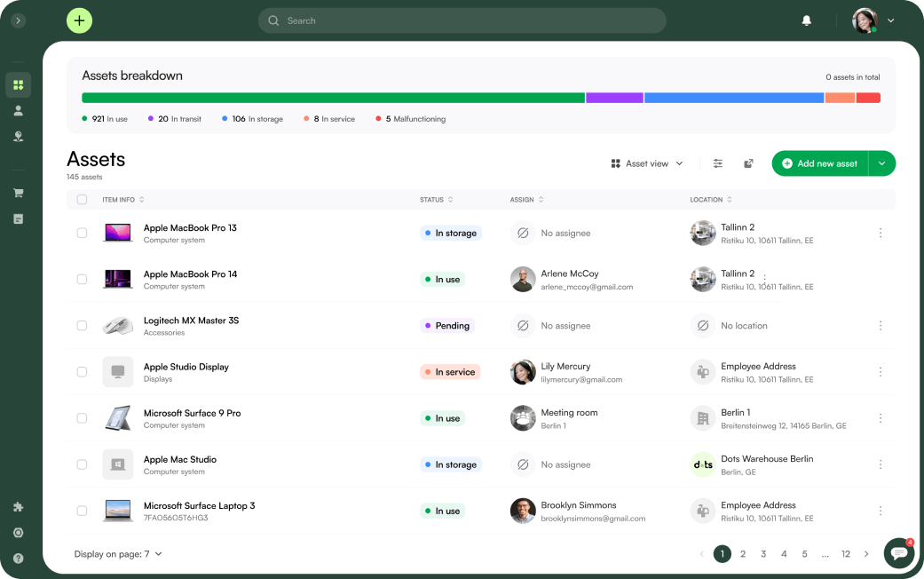Check the Apple MacBook Pro 13 row checkbox
The width and height of the screenshot is (924, 579).
pos(82,233)
